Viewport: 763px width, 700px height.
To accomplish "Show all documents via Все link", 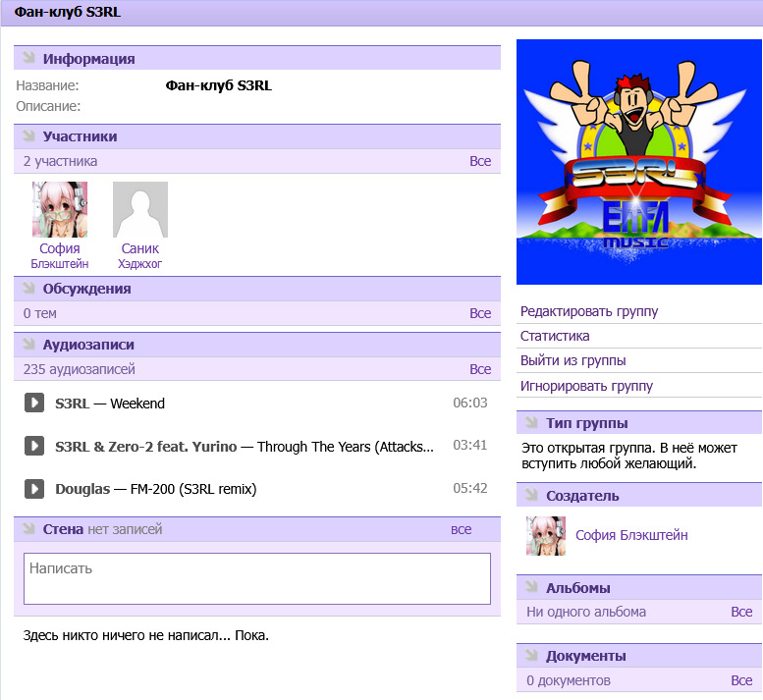I will click(741, 680).
